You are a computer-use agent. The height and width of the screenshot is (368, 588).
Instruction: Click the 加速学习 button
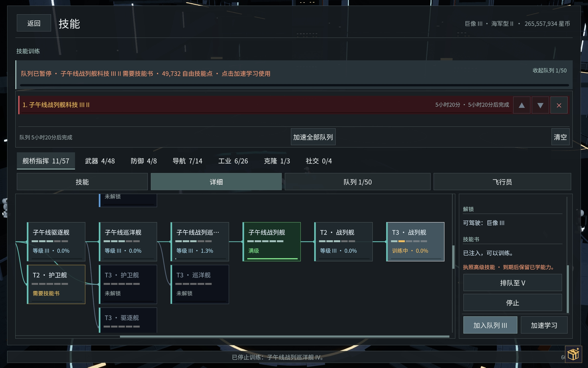[x=544, y=325]
